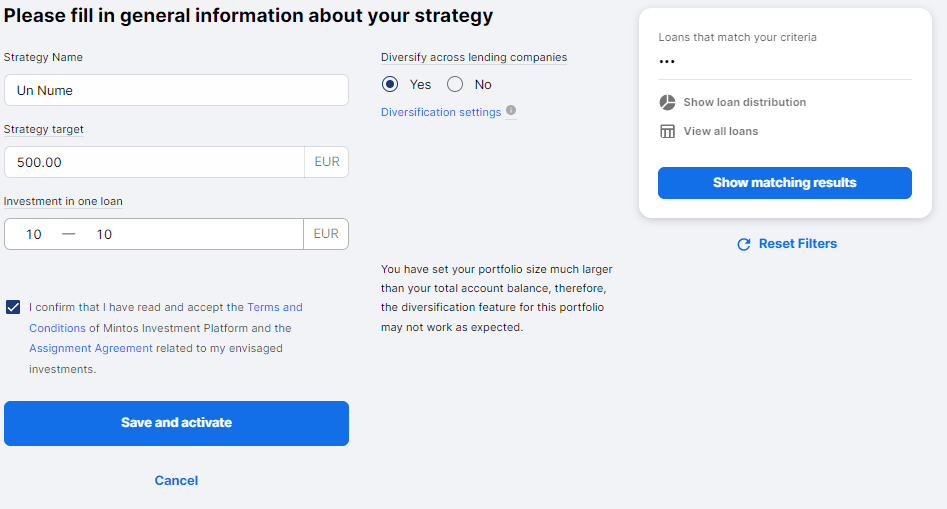This screenshot has height=509, width=947.
Task: Click into the Strategy Name field
Action: tap(176, 90)
